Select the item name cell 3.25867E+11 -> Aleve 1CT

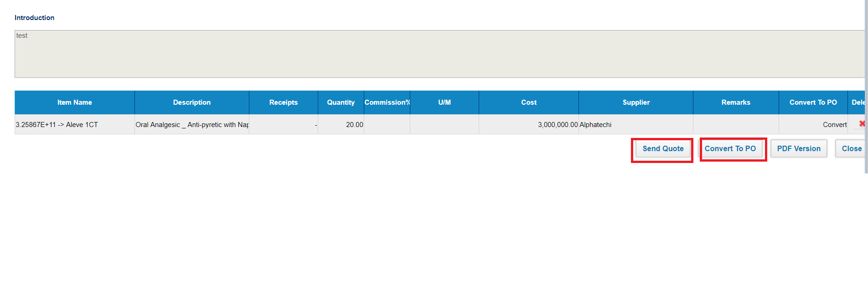coord(75,124)
